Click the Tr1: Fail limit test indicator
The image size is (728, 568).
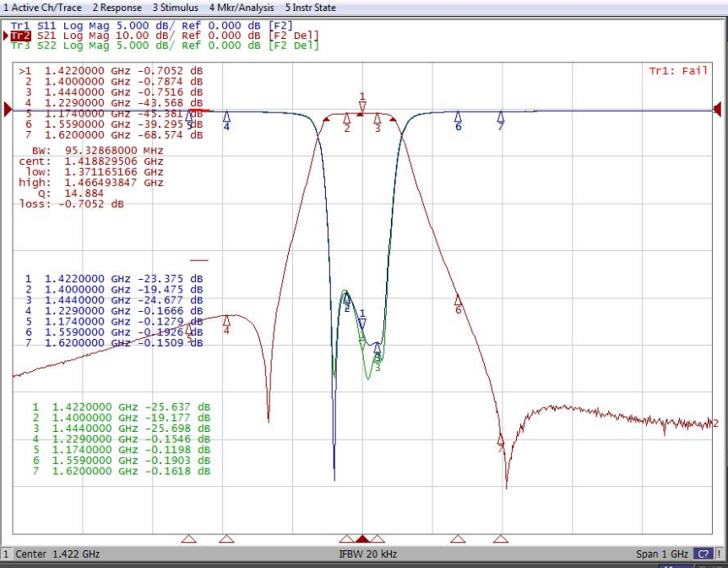coord(678,71)
